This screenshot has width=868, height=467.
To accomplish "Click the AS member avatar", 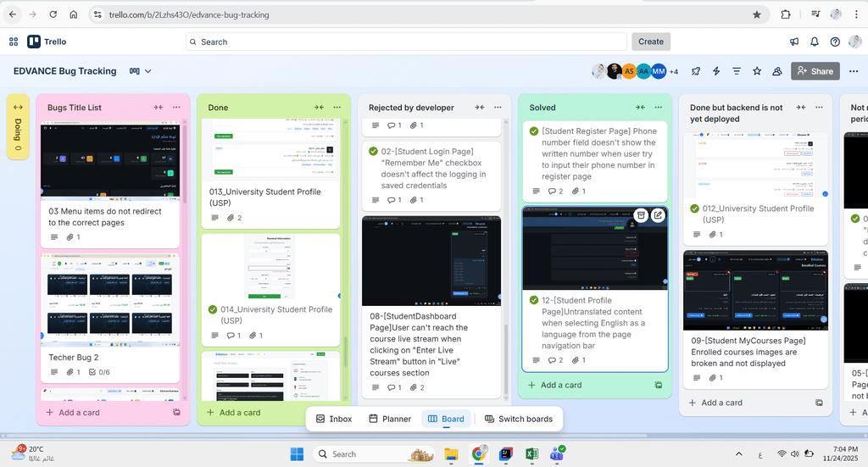I will (629, 71).
